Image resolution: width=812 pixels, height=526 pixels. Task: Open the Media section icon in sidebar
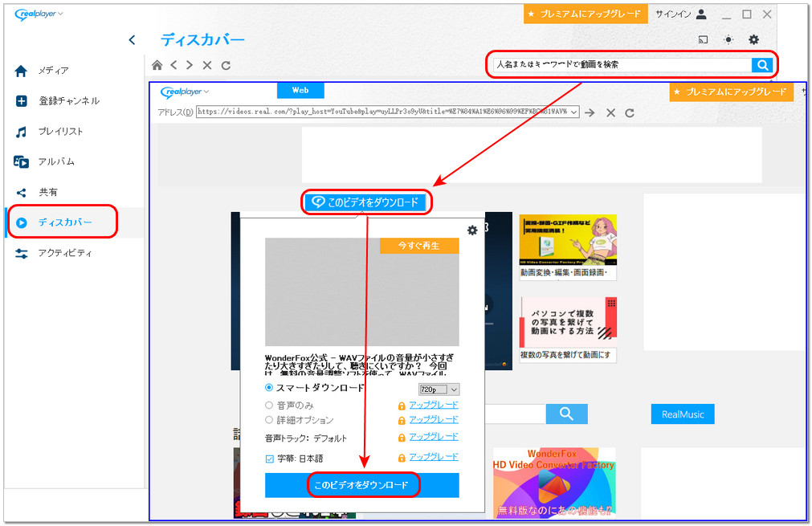coord(21,71)
